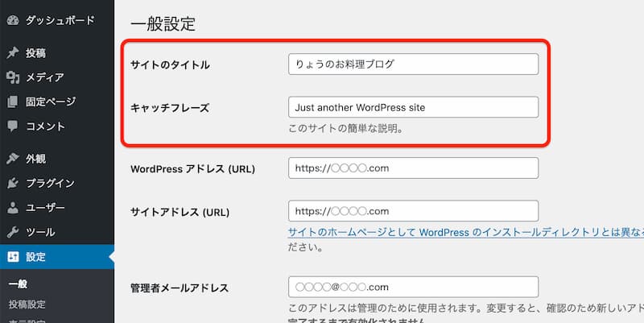Click the settings sliders icon beside 設定
This screenshot has height=323, width=644.
13,257
